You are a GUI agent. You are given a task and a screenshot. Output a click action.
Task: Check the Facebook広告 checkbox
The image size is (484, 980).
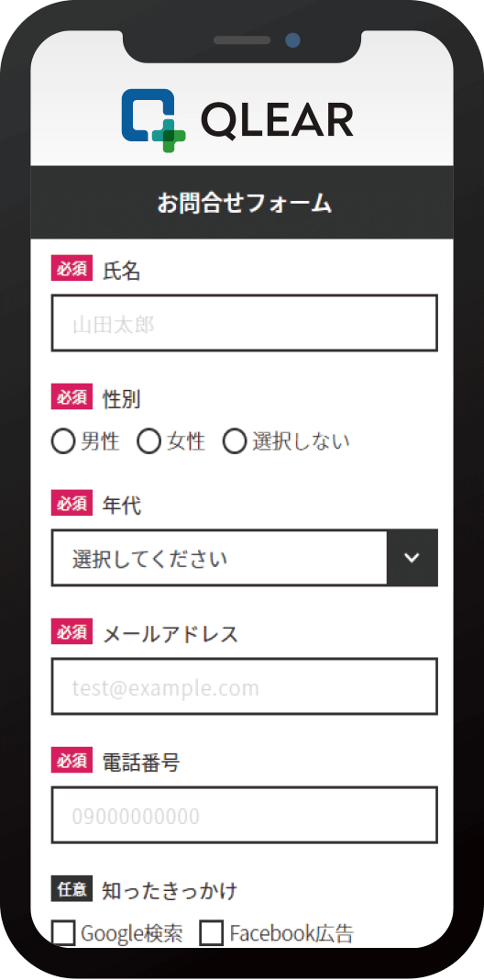pyautogui.click(x=211, y=934)
